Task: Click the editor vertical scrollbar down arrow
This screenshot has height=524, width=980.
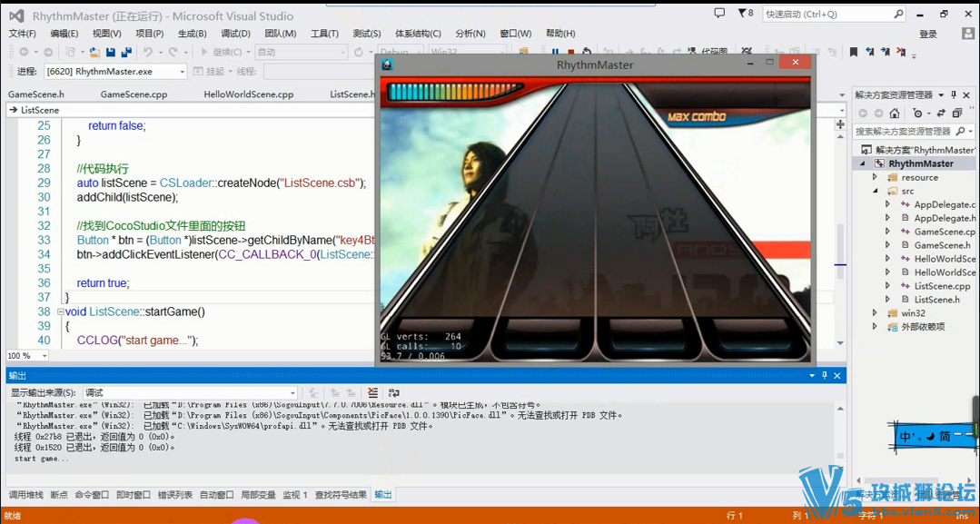Action: pos(841,343)
